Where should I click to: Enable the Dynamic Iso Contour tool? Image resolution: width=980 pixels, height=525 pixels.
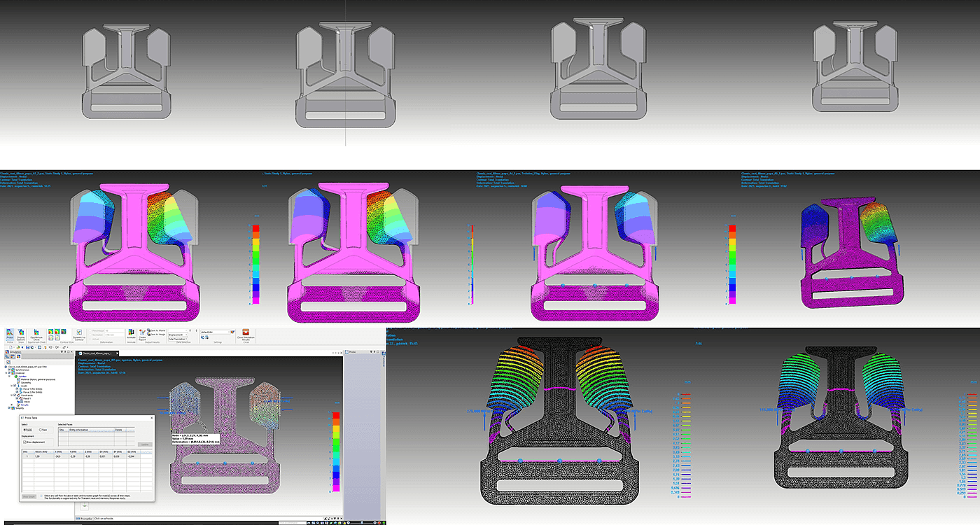click(x=79, y=335)
